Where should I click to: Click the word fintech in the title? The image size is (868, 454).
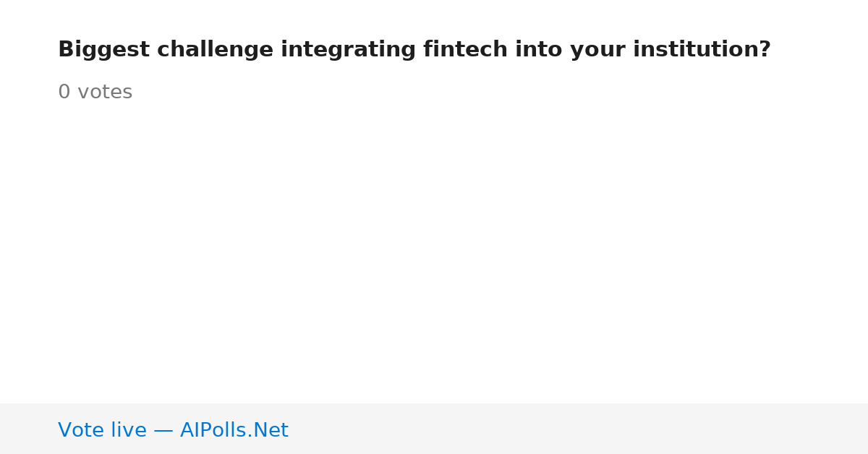[465, 50]
